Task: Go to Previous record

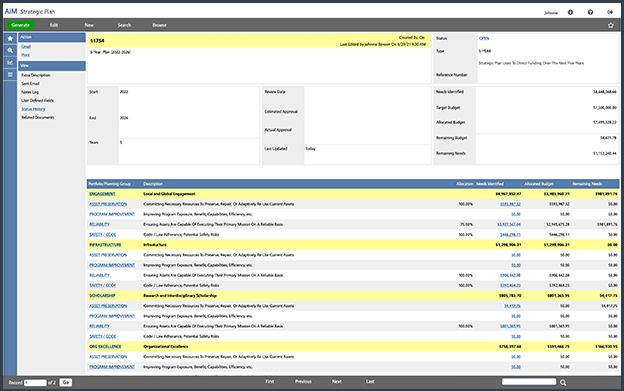Action: pyautogui.click(x=303, y=381)
